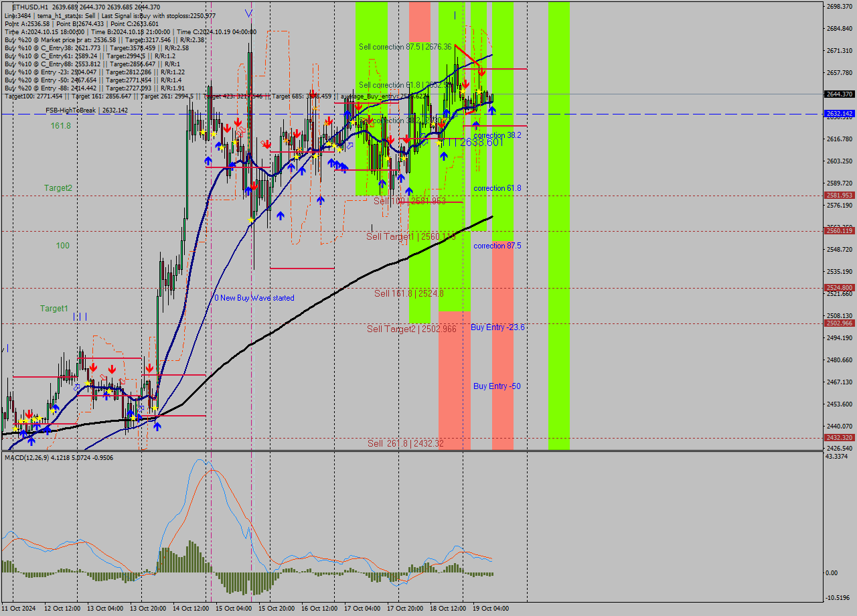Click the red 2502.966 price tag
Screen dimensions: 857x616
tap(840, 323)
